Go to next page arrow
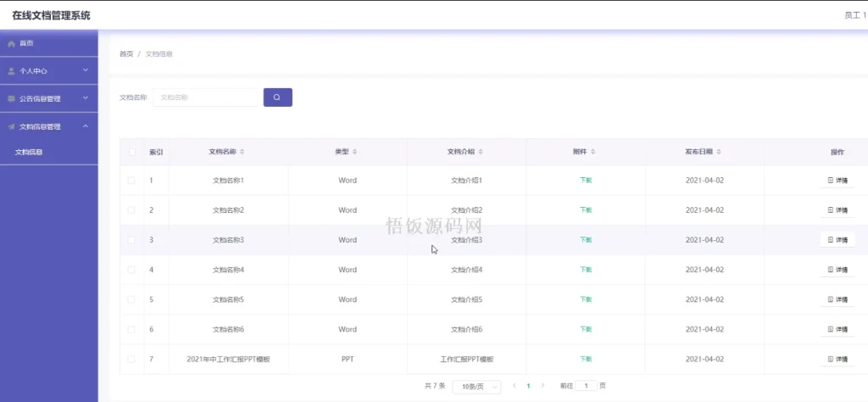868x402 pixels. point(542,386)
